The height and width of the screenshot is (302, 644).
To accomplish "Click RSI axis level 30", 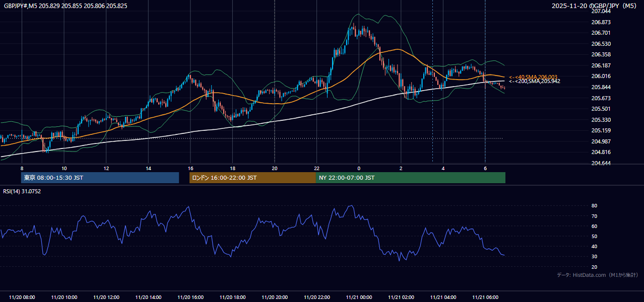I will click(595, 257).
